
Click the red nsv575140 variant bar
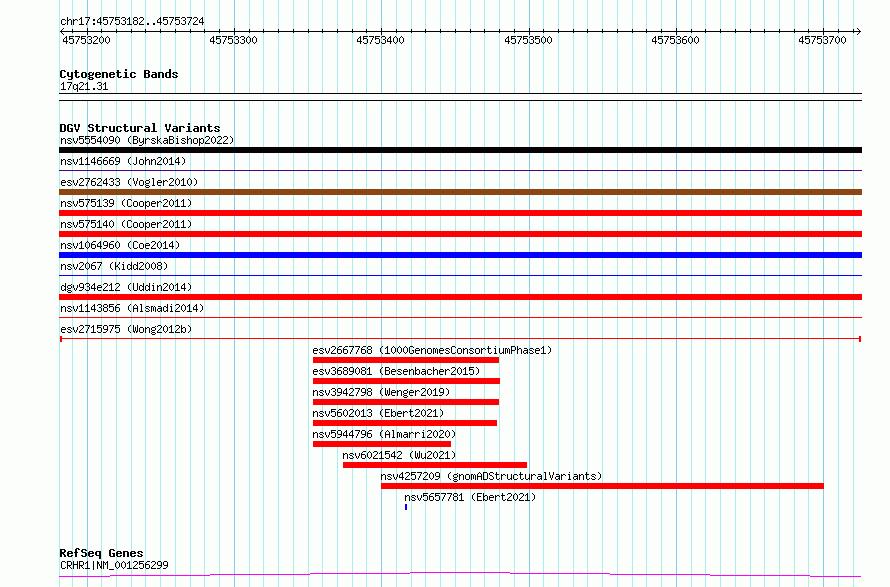coord(460,234)
